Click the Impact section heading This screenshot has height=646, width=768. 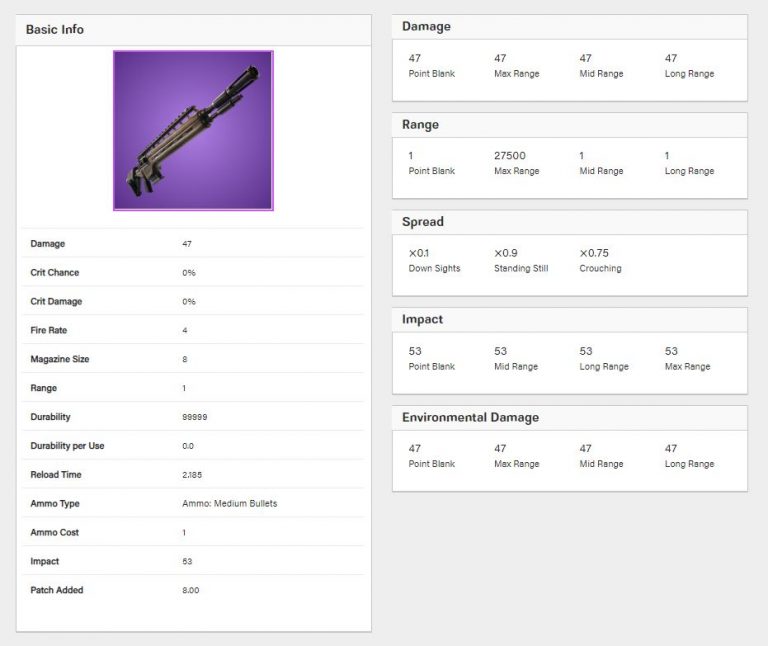(x=422, y=319)
